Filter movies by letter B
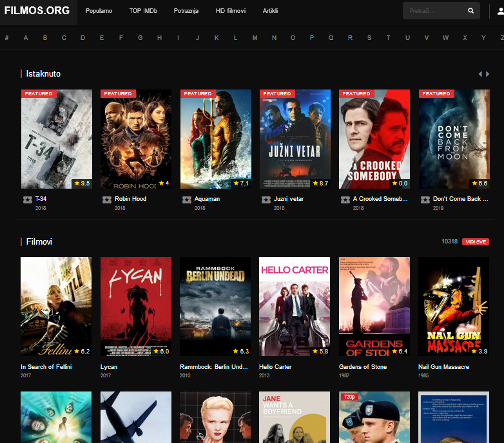The image size is (504, 443). pos(45,38)
